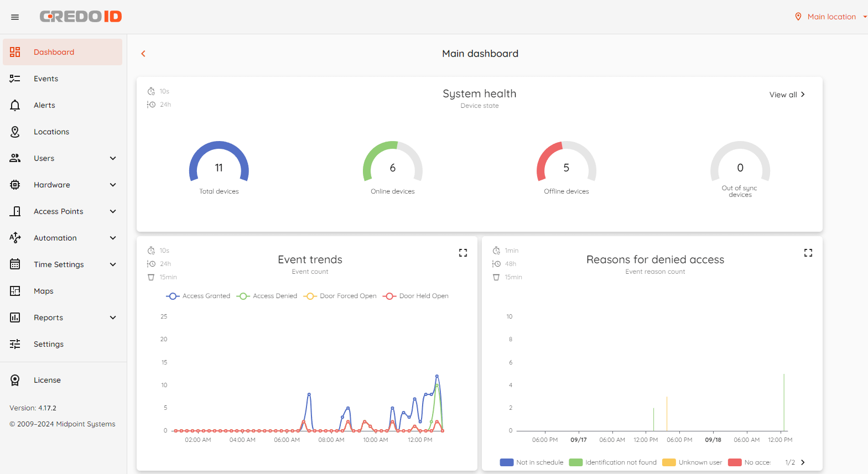This screenshot has height=474, width=868.
Task: Toggle Unknown user legend entry
Action: tap(692, 462)
